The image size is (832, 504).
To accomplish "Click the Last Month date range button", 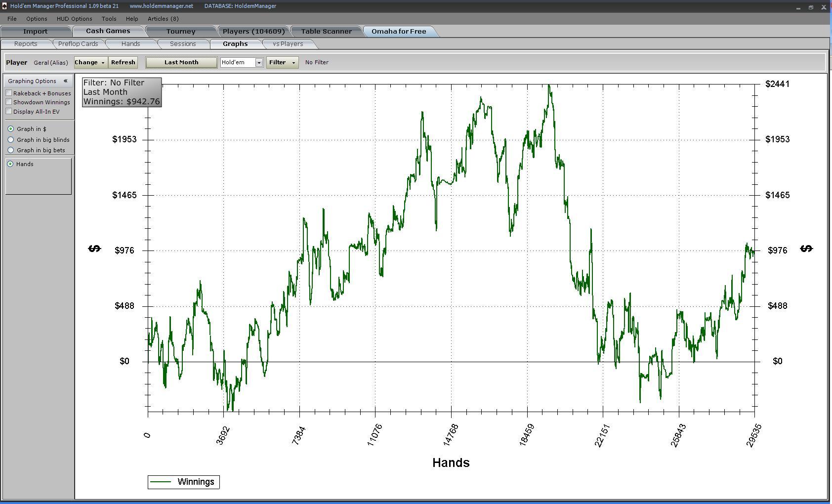I will [x=181, y=62].
